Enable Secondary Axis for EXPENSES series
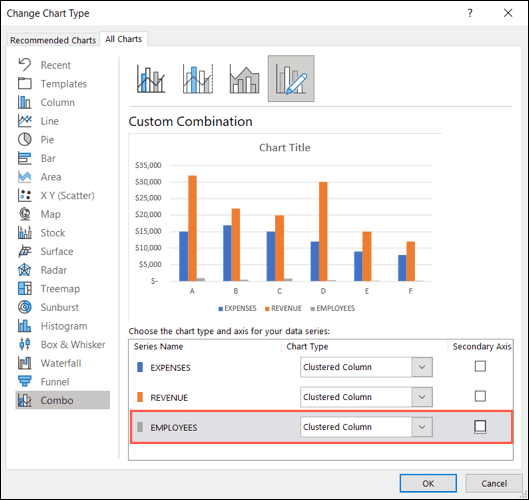 (480, 366)
